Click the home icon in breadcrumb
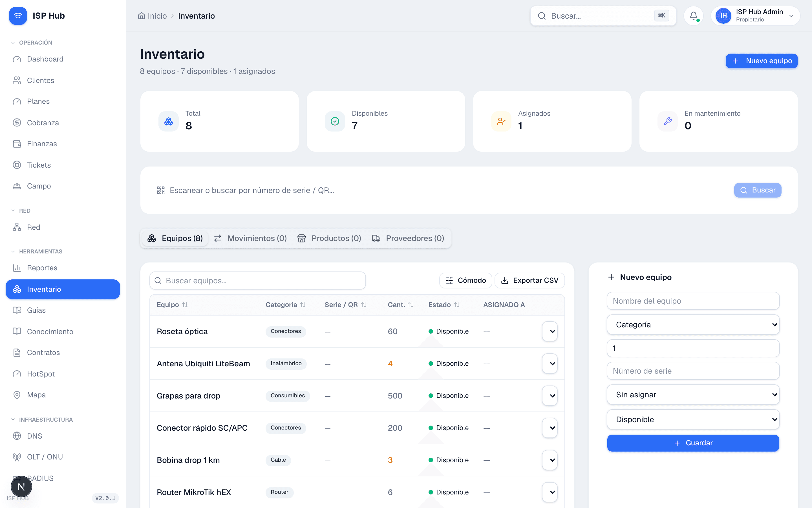The image size is (812, 508). pos(141,16)
